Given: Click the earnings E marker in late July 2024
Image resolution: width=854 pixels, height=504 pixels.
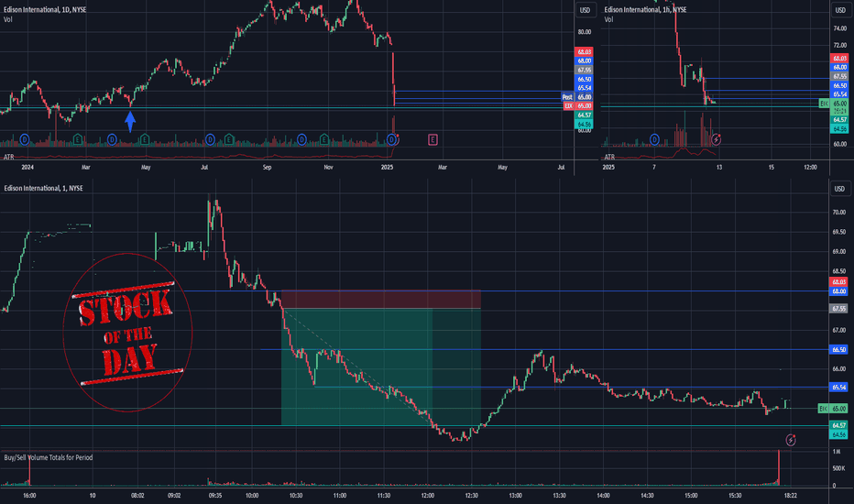Looking at the screenshot, I should click(x=229, y=140).
